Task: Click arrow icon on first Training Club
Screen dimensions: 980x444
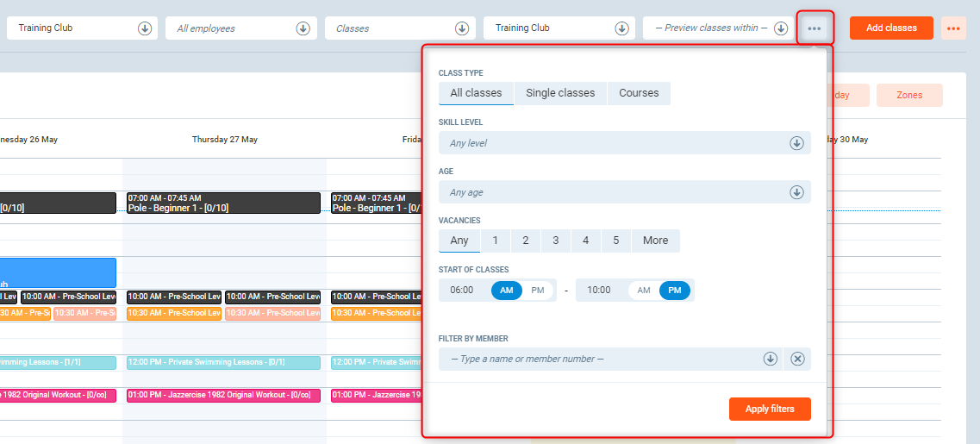Action: point(145,28)
